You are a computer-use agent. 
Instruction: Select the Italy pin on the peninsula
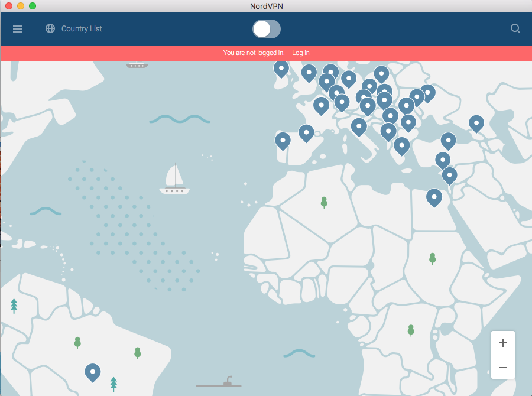click(359, 126)
